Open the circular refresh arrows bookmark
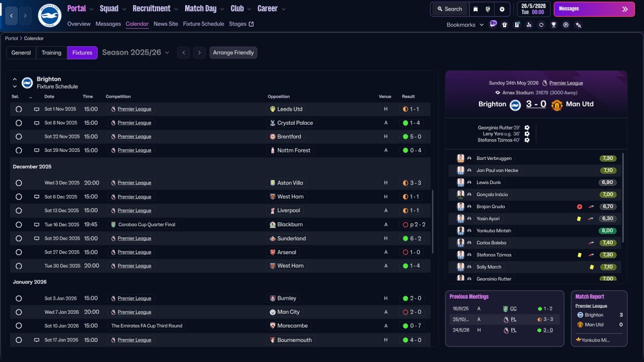The image size is (644, 362). (x=541, y=25)
